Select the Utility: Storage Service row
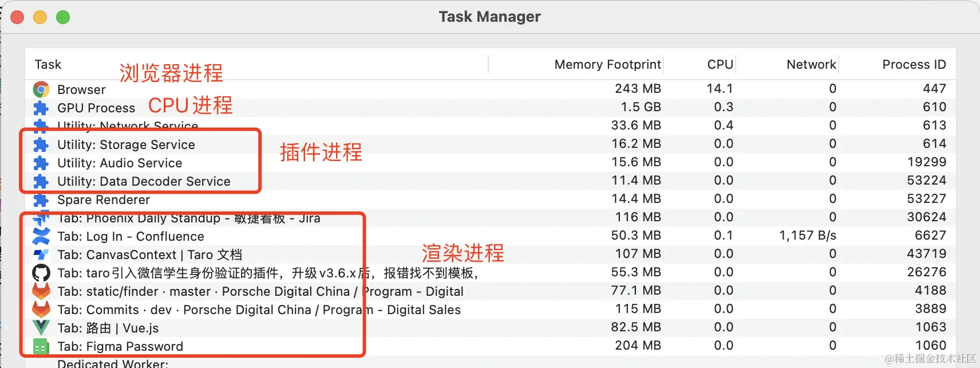Image resolution: width=980 pixels, height=368 pixels. (126, 144)
